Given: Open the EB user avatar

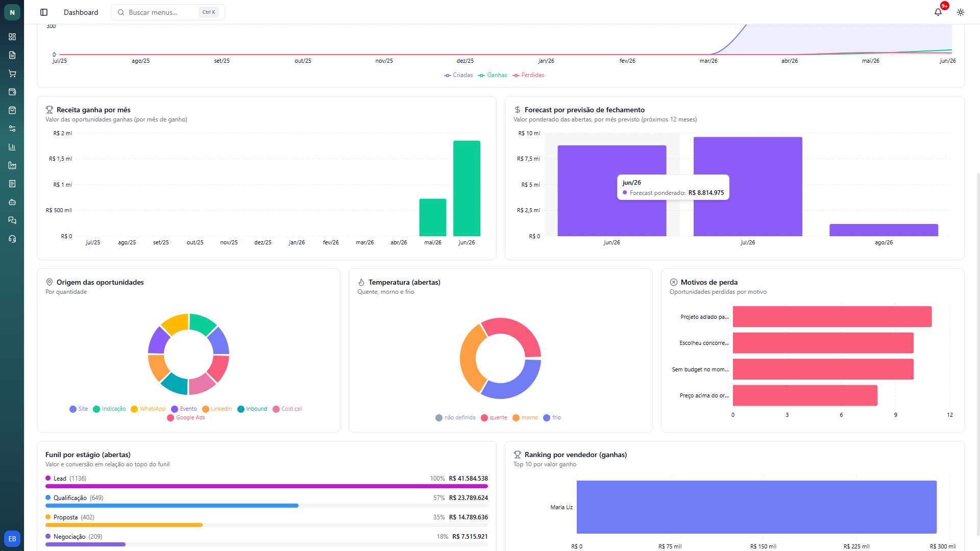Looking at the screenshot, I should [x=12, y=539].
